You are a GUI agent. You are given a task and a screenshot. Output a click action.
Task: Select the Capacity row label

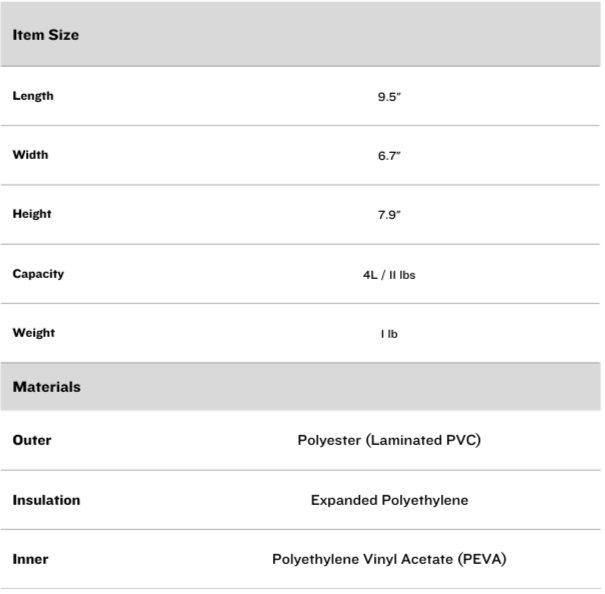[x=38, y=274]
